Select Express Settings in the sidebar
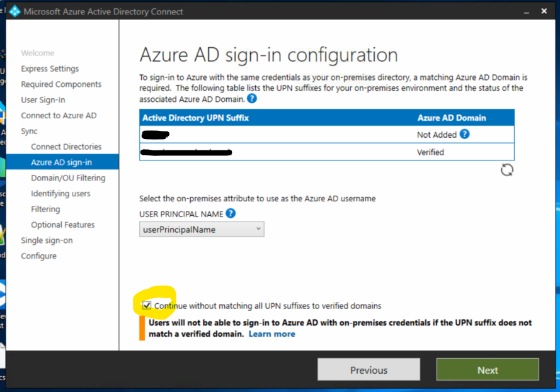 coord(50,69)
